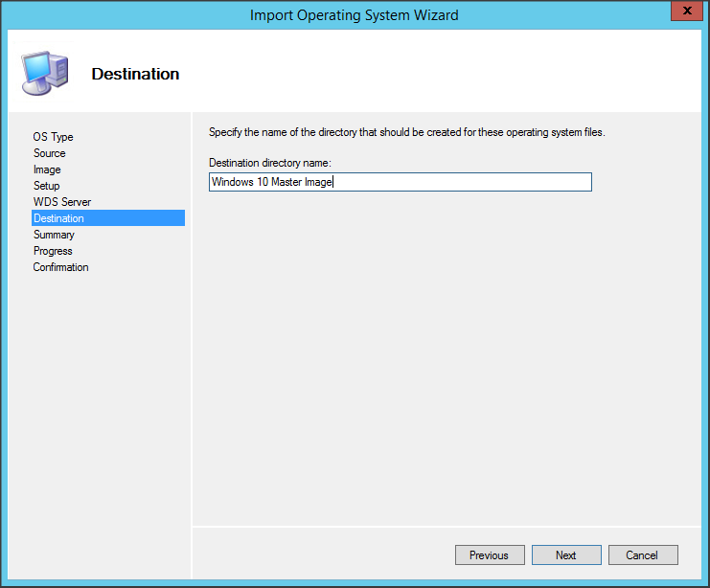Select the Source step in sidebar
710x588 pixels.
(x=50, y=153)
